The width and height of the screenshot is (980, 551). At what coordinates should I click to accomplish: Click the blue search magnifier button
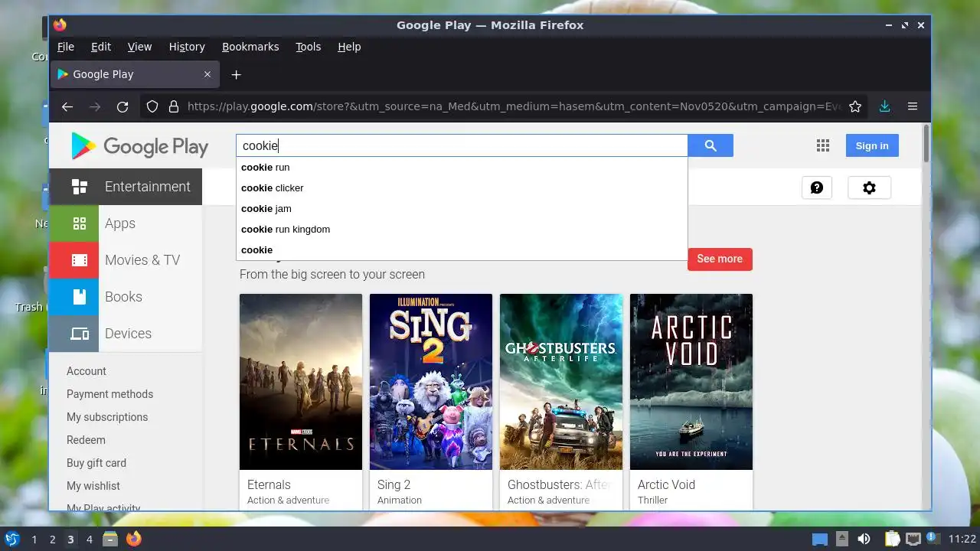click(710, 145)
